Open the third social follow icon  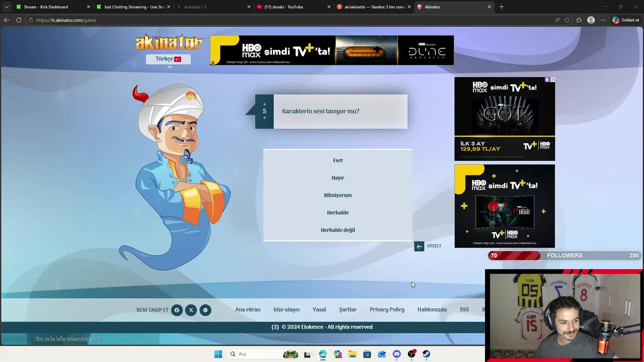[x=205, y=310]
